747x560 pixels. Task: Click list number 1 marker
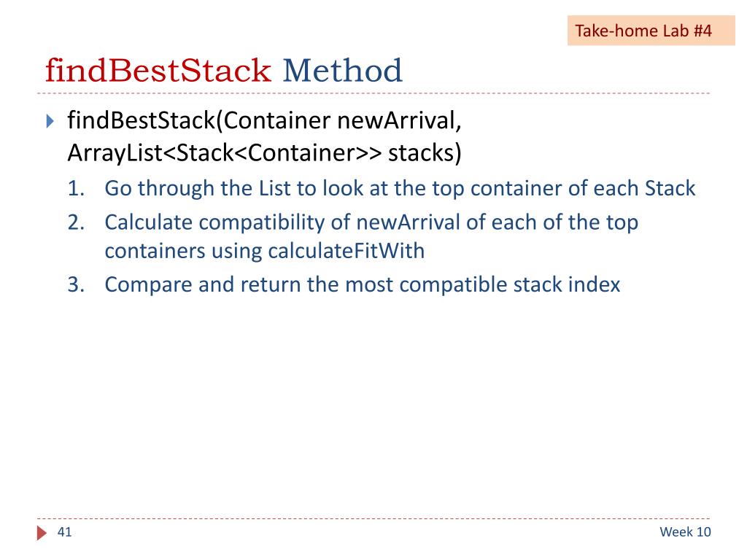[x=76, y=189]
